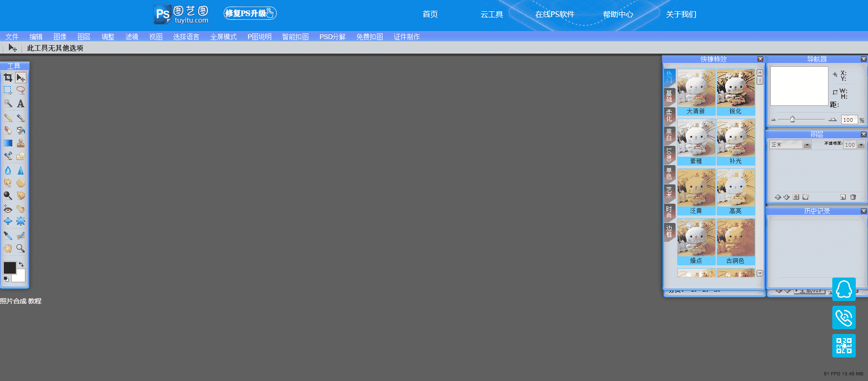Click the navigator zoom percentage field
The height and width of the screenshot is (381, 868).
849,120
